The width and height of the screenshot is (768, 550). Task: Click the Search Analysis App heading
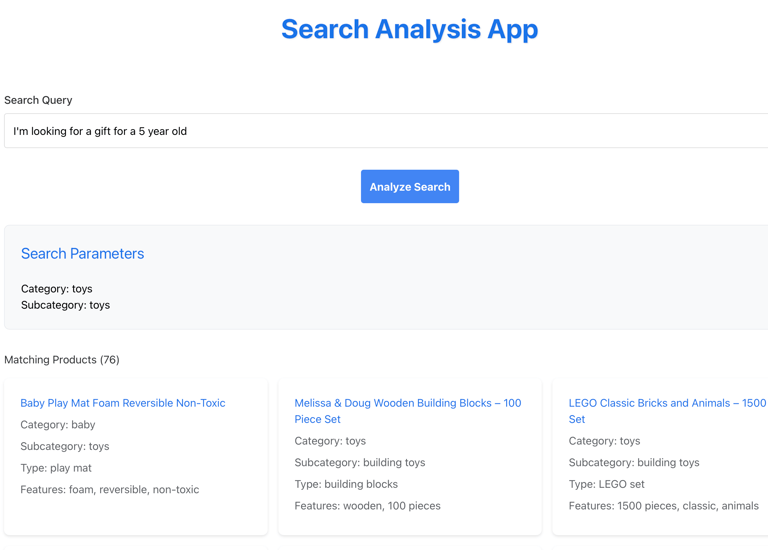coord(409,29)
